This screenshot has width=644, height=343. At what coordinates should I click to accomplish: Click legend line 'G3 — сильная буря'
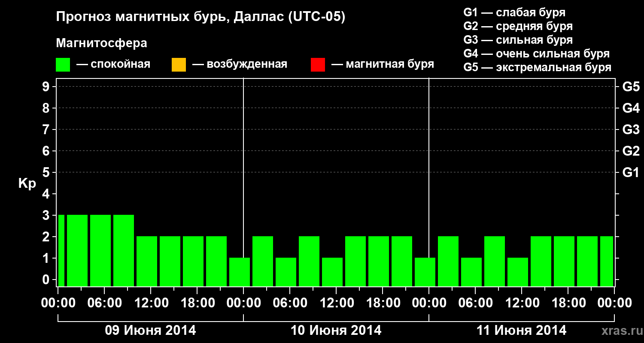(518, 40)
